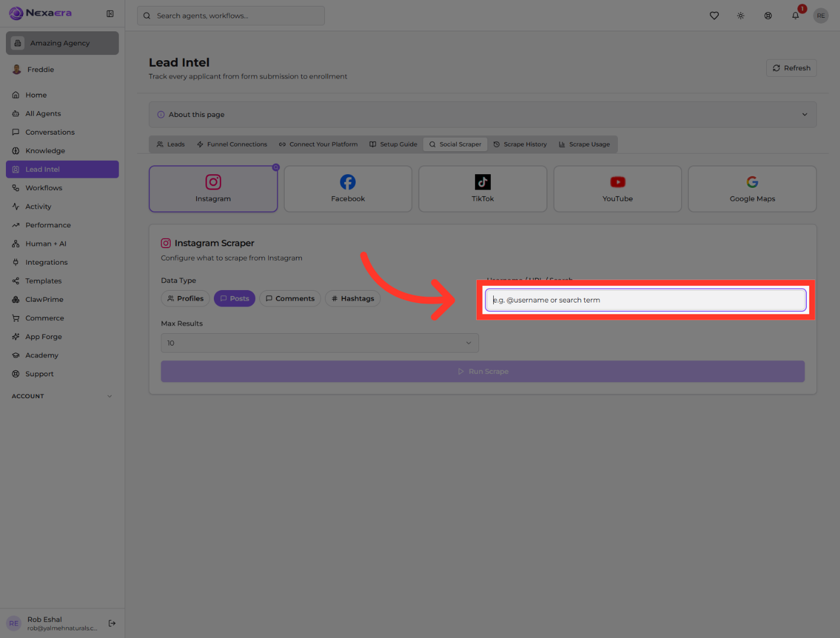Image resolution: width=840 pixels, height=638 pixels.
Task: Click the Refresh button
Action: point(792,68)
